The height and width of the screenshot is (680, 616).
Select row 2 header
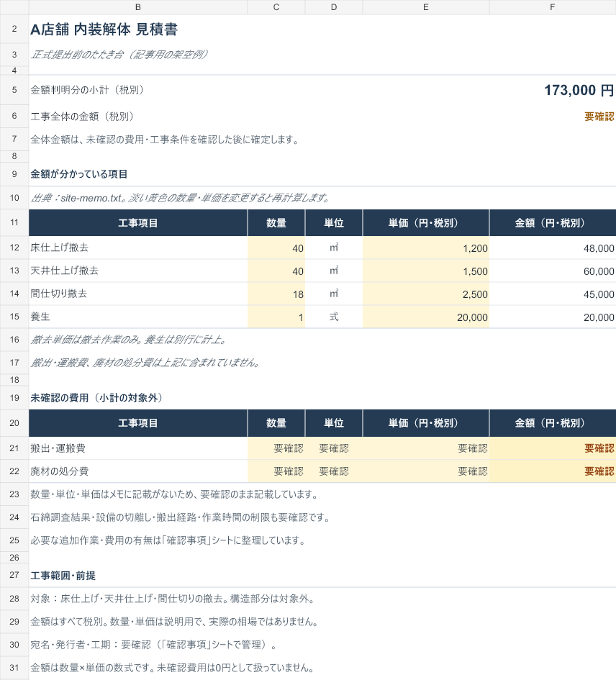point(14,29)
